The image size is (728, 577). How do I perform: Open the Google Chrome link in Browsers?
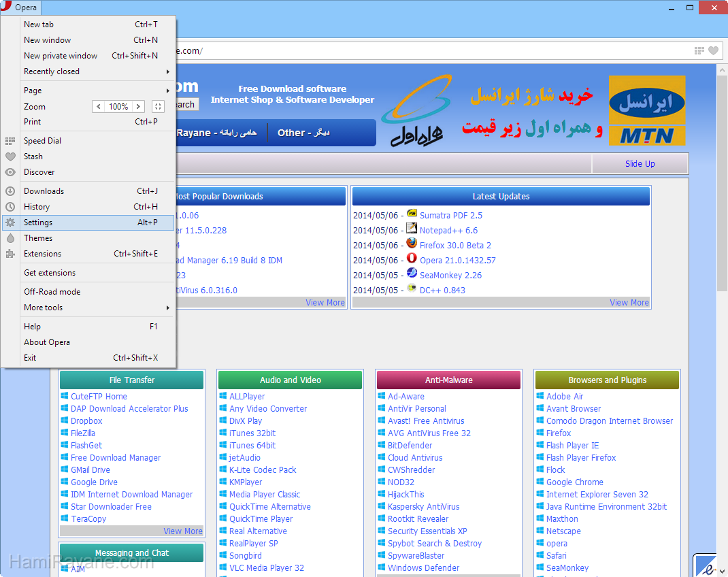click(x=575, y=482)
